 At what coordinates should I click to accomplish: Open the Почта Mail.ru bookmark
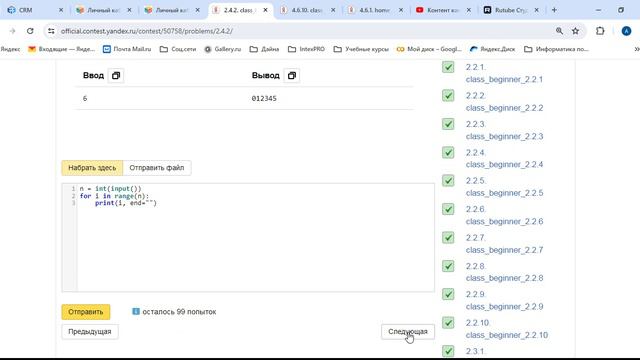click(127, 49)
